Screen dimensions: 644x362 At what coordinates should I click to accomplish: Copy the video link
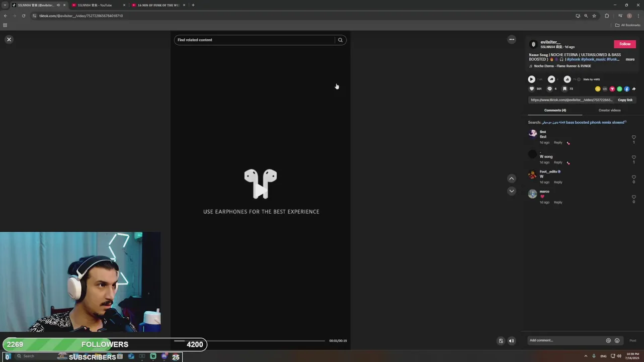625,100
